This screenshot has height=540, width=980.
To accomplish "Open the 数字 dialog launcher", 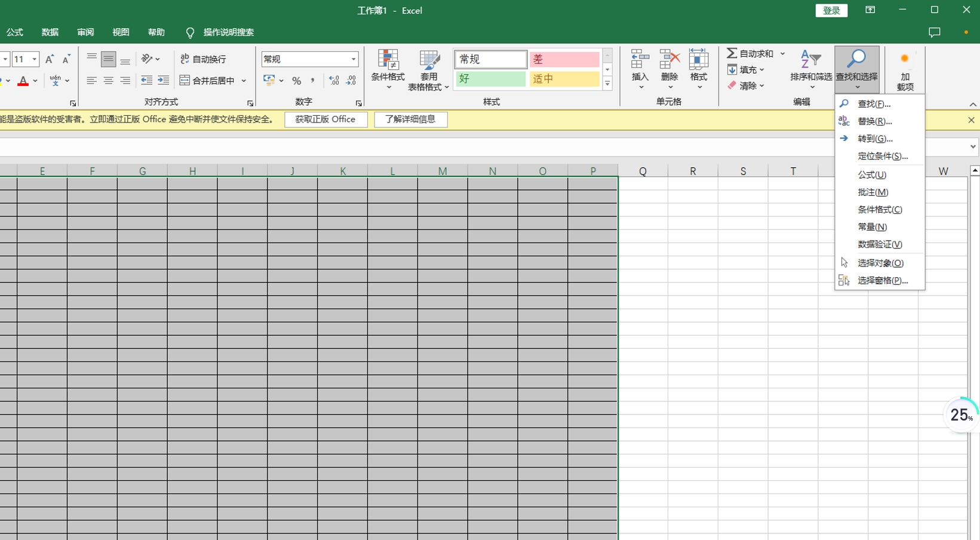I will 359,103.
